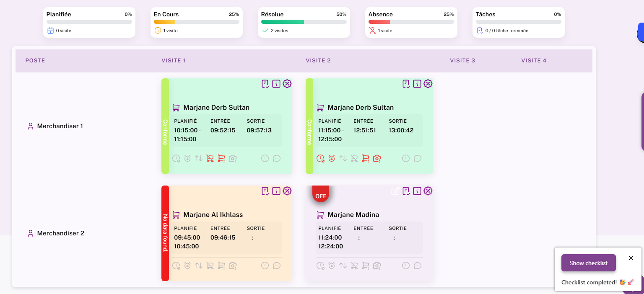644x294 pixels.
Task: Select the late clock icon on visit 2 card
Action: click(x=320, y=158)
